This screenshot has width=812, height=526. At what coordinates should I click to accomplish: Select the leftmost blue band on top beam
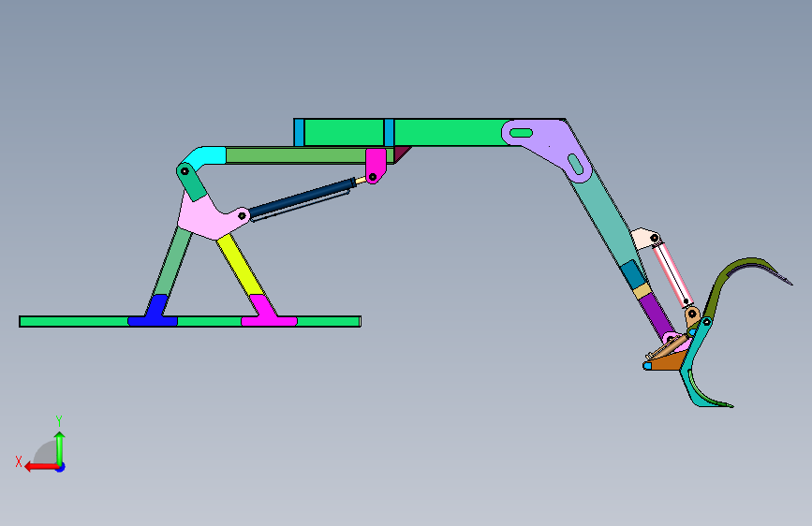[x=299, y=133]
